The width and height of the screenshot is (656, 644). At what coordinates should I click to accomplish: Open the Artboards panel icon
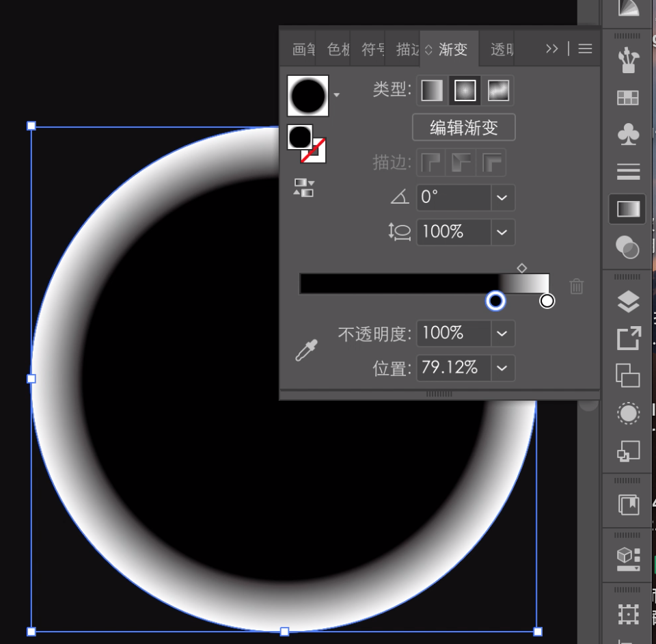(x=627, y=375)
